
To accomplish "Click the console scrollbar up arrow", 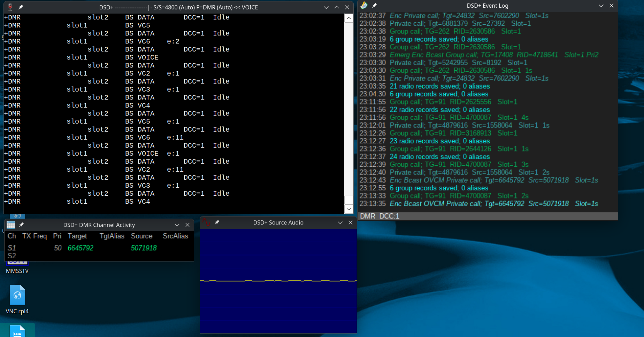I will coord(349,18).
